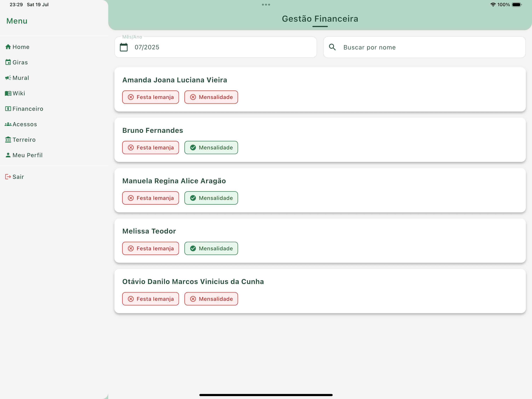Open the Terreiro building icon
The height and width of the screenshot is (399, 532).
point(8,140)
